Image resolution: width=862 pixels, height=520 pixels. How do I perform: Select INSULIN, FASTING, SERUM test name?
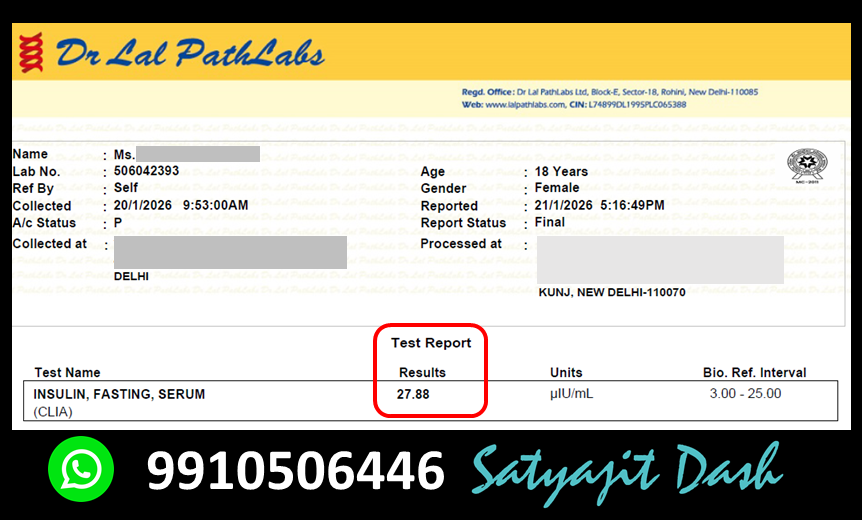coord(119,394)
